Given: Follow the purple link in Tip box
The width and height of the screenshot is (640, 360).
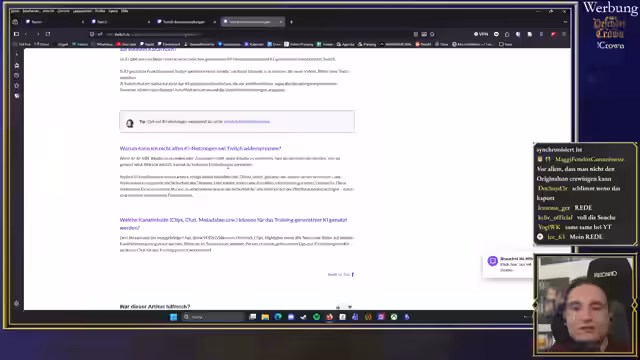Looking at the screenshot, I should pyautogui.click(x=247, y=122).
